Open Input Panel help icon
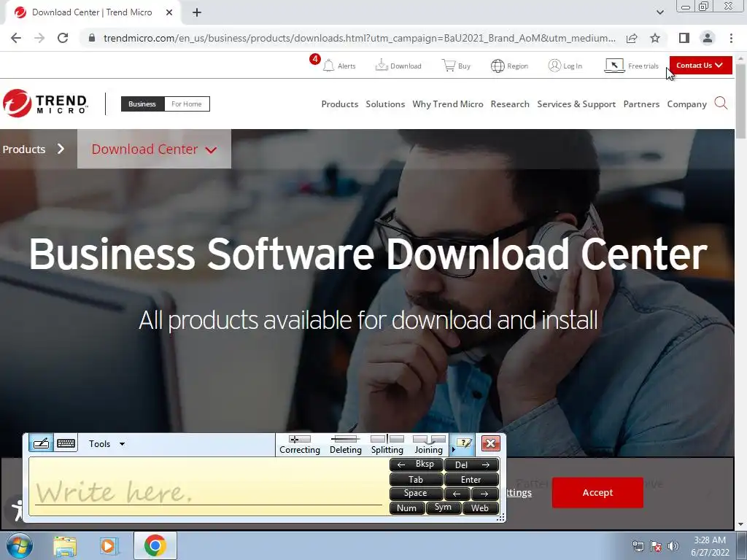This screenshot has width=747, height=560. point(463,443)
